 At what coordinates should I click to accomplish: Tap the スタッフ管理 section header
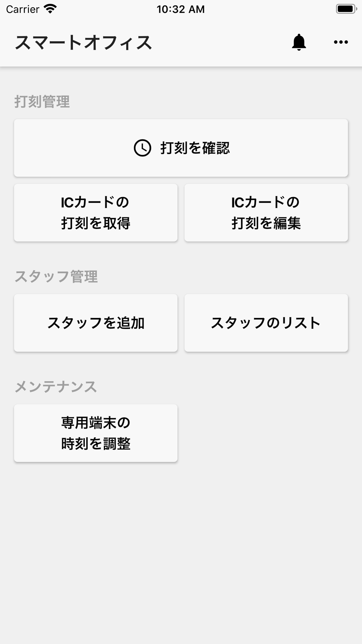click(56, 277)
